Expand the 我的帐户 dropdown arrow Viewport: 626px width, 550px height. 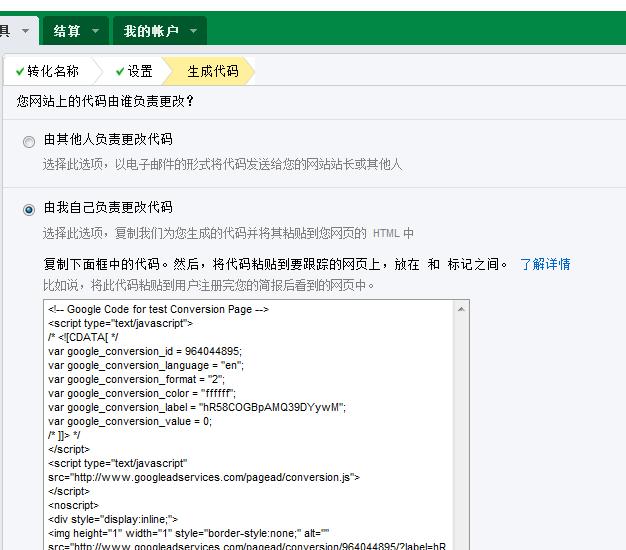point(194,31)
